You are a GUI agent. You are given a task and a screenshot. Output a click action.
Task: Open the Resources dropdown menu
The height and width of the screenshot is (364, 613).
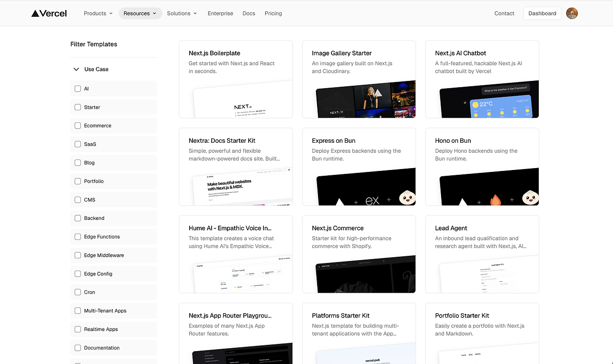click(x=140, y=13)
